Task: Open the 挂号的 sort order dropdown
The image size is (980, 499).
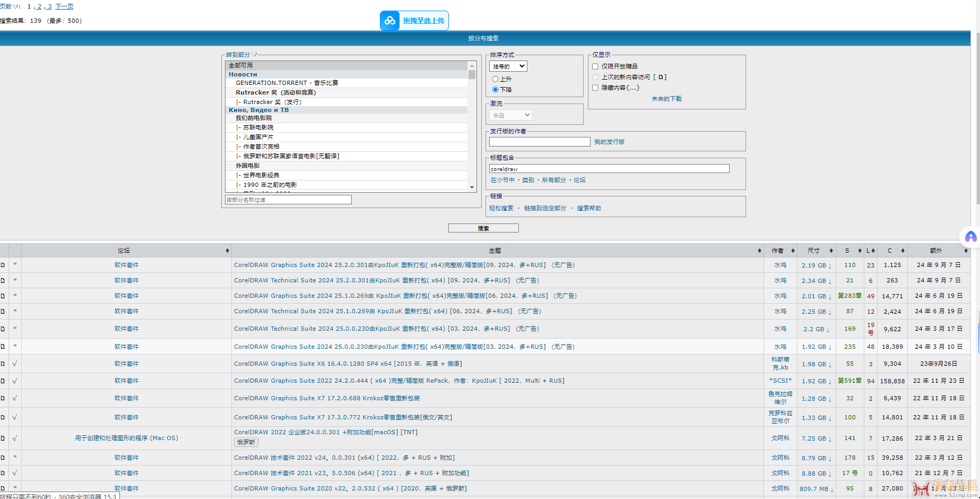Action: (508, 66)
